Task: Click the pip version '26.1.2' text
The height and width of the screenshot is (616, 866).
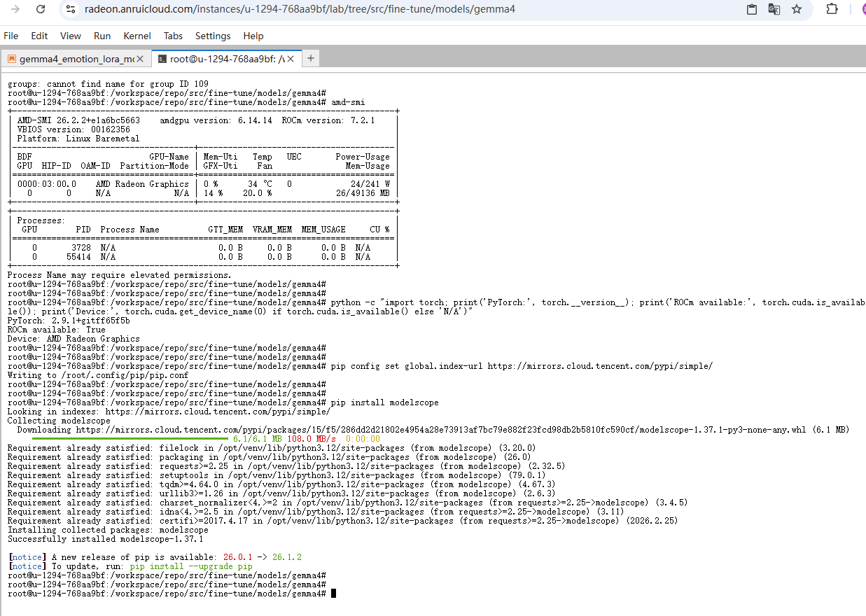Action: click(287, 557)
